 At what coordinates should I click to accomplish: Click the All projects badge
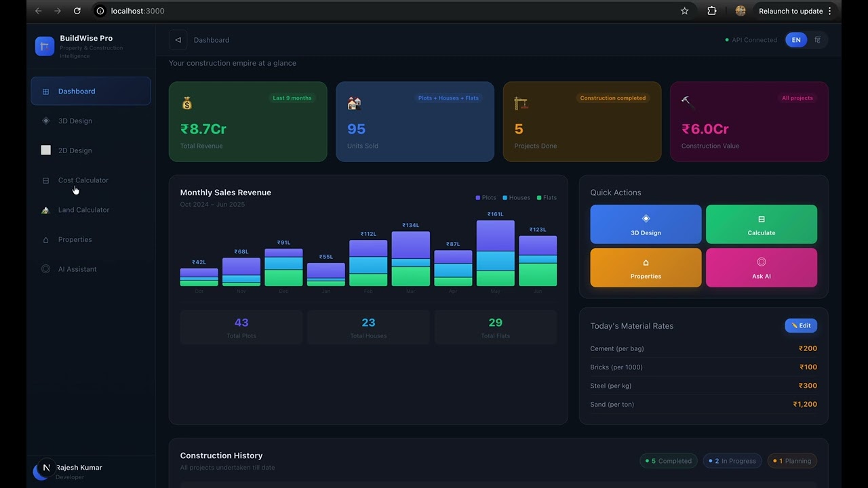[x=797, y=98]
